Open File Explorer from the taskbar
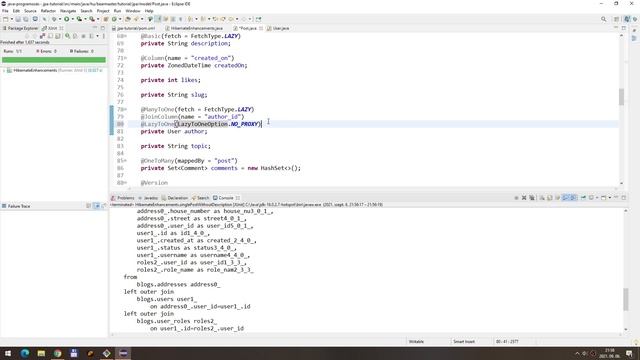640x360 pixels. (41, 353)
